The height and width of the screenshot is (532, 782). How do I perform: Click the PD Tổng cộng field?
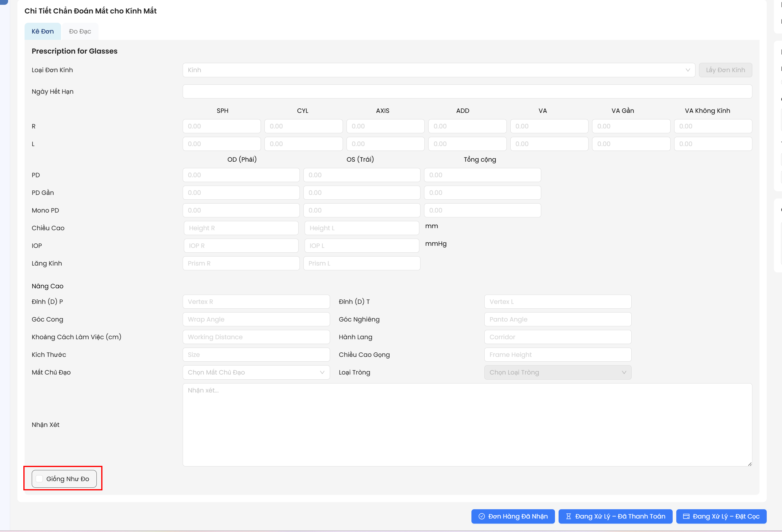482,175
